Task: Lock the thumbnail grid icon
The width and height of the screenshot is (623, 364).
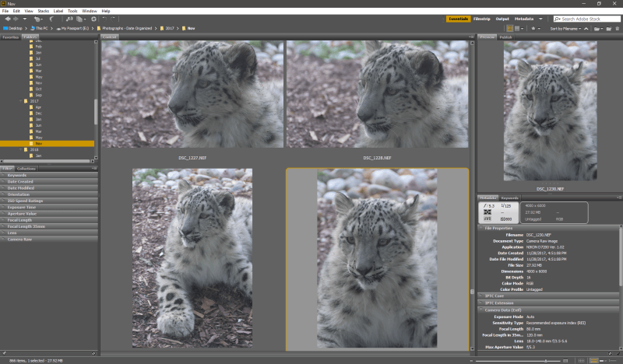Action: (x=581, y=360)
